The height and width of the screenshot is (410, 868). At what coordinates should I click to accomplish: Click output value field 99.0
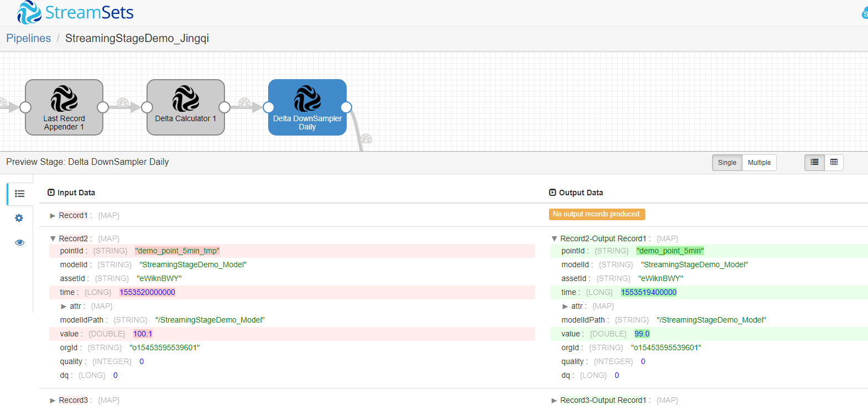642,334
